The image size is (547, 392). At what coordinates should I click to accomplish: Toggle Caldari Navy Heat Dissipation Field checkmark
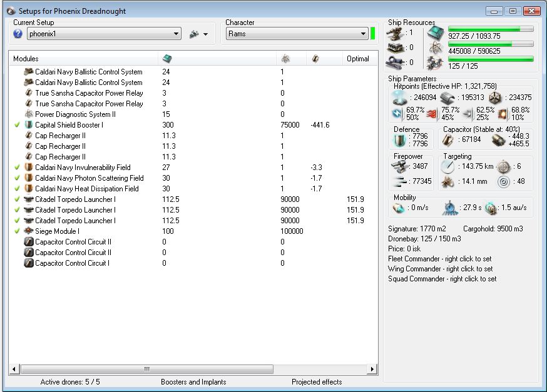click(x=17, y=189)
